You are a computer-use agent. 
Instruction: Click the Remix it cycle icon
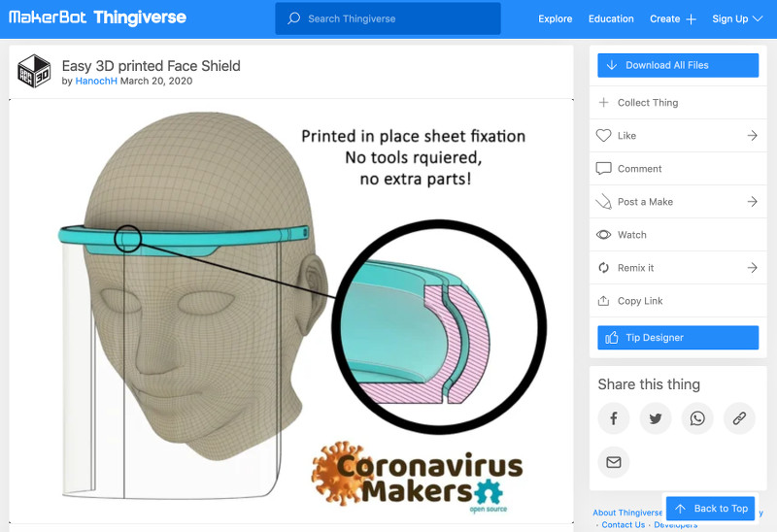(x=603, y=268)
